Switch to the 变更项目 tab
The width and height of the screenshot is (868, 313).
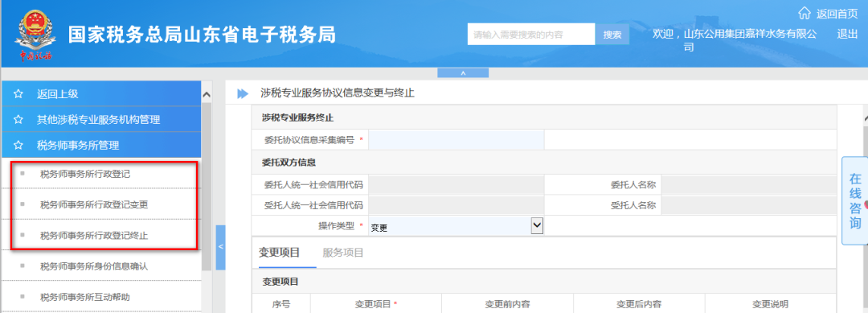click(x=280, y=253)
